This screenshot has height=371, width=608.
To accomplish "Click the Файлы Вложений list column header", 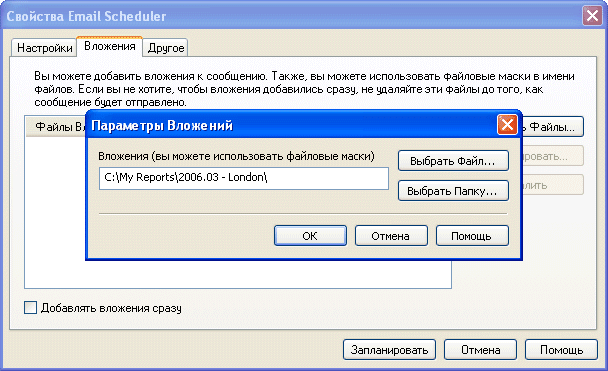I will point(55,126).
